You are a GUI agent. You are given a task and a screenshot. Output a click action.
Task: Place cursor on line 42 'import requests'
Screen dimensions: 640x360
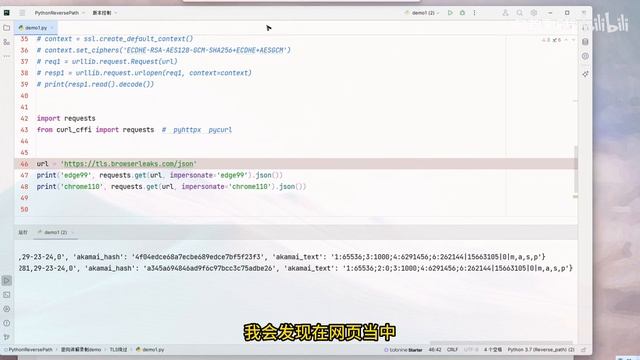66,118
